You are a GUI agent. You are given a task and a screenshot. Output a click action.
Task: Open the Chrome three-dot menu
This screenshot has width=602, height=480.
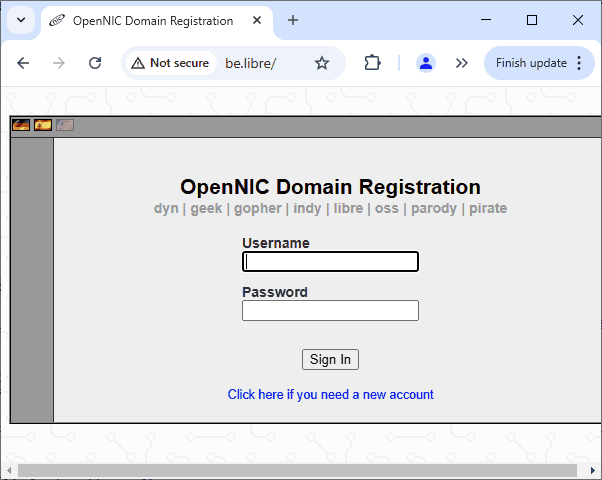[579, 63]
